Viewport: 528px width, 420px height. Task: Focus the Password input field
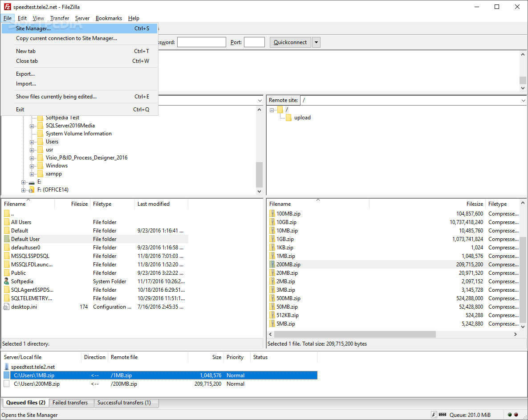[x=201, y=42]
